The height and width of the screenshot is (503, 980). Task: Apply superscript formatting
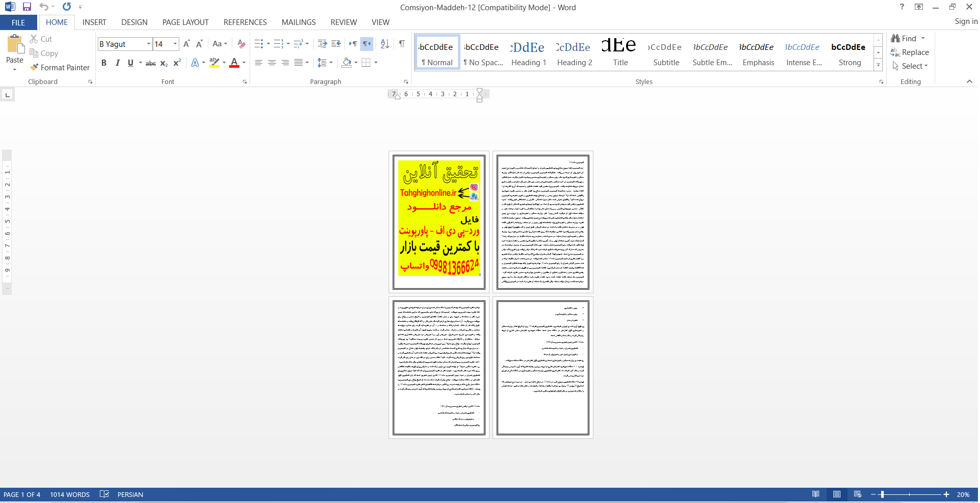(x=177, y=63)
